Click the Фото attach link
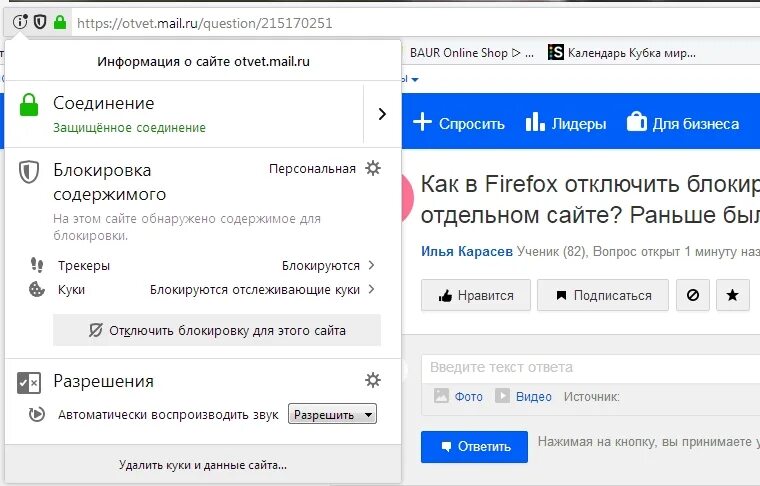Viewport: 760px width, 486px height. pos(468,396)
